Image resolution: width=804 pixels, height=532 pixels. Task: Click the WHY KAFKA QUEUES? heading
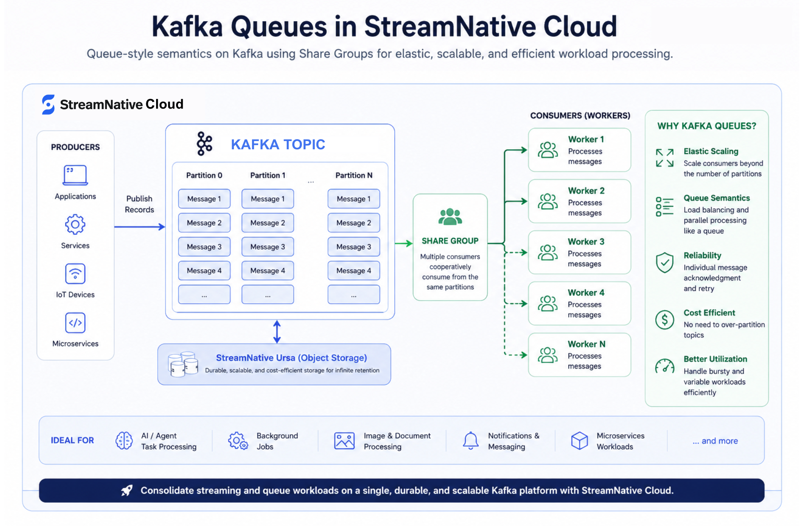(x=707, y=126)
